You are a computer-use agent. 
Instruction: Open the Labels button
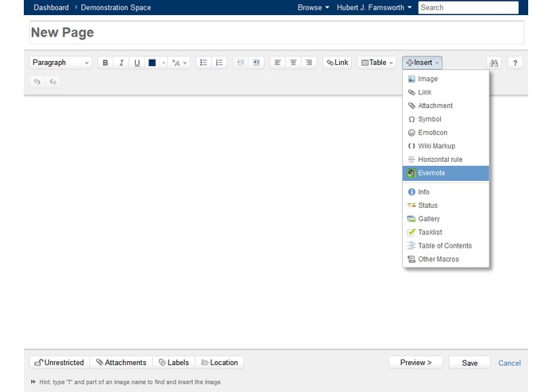point(174,363)
